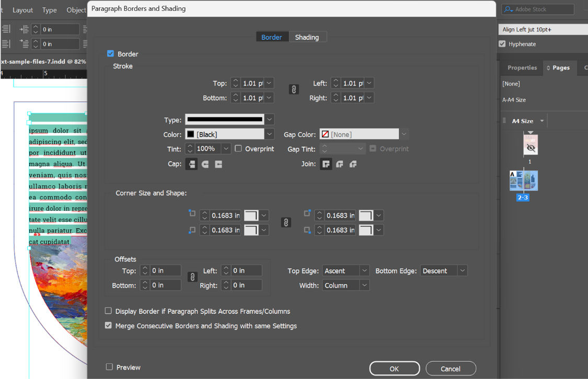Toggle the stroke widths chain link icon
Image resolution: width=588 pixels, height=379 pixels.
coord(294,89)
